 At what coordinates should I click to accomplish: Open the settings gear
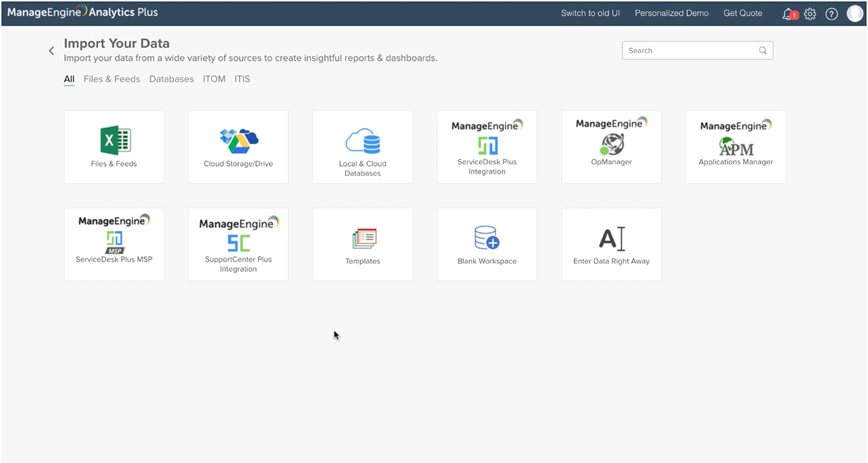pyautogui.click(x=810, y=14)
